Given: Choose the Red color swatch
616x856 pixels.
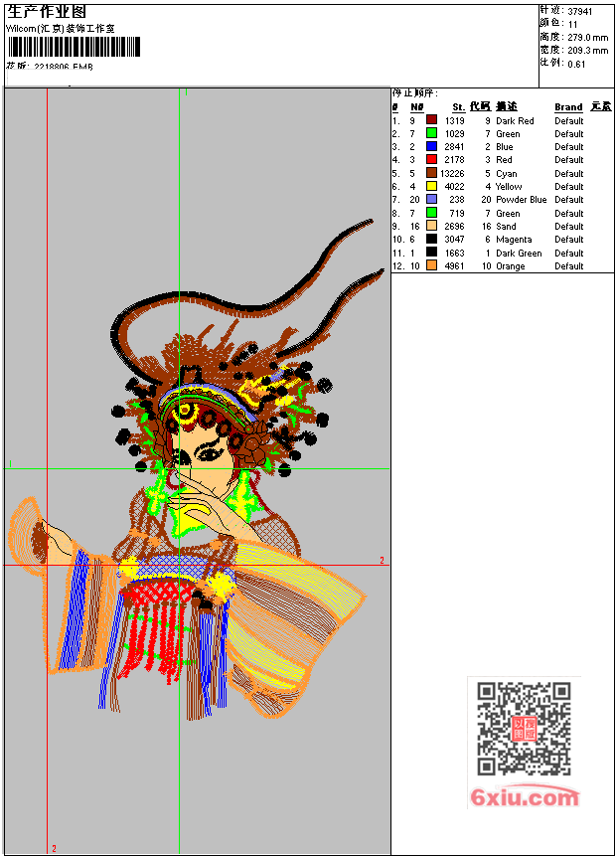Looking at the screenshot, I should pyautogui.click(x=431, y=159).
